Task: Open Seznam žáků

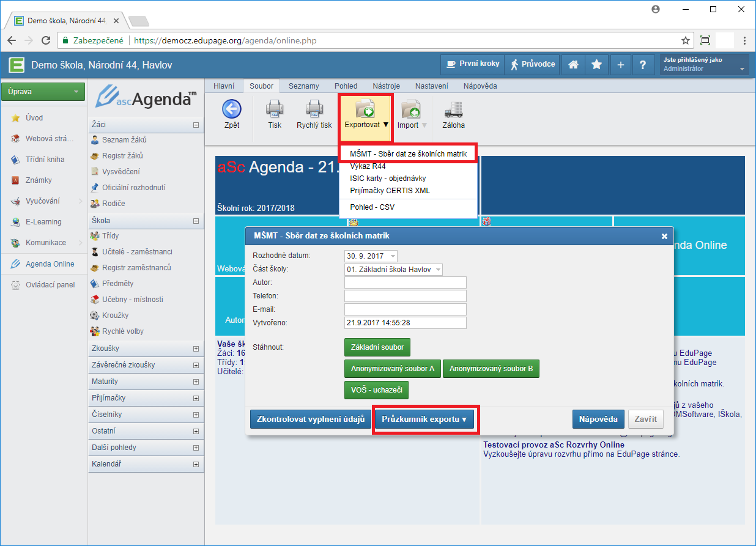Action: [x=124, y=140]
